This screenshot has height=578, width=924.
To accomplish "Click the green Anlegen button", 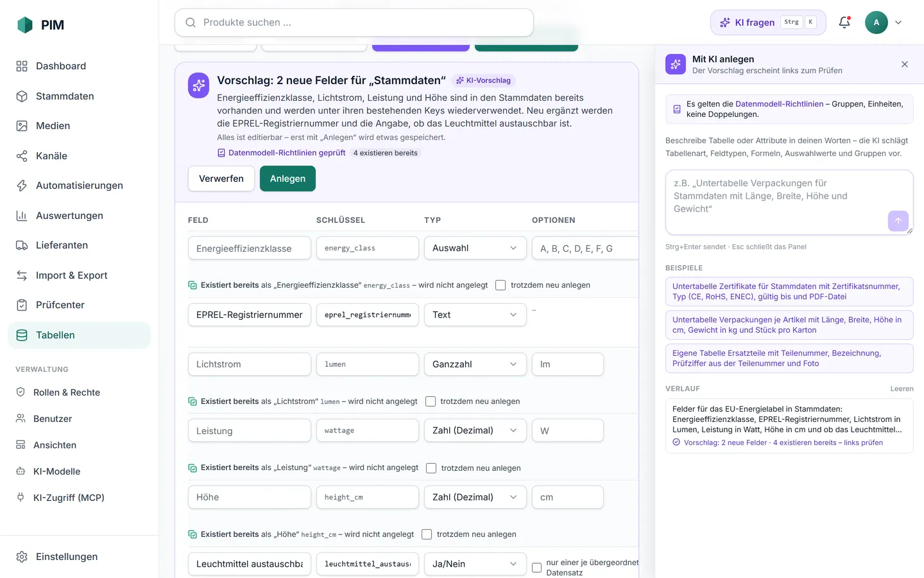I will pyautogui.click(x=287, y=179).
